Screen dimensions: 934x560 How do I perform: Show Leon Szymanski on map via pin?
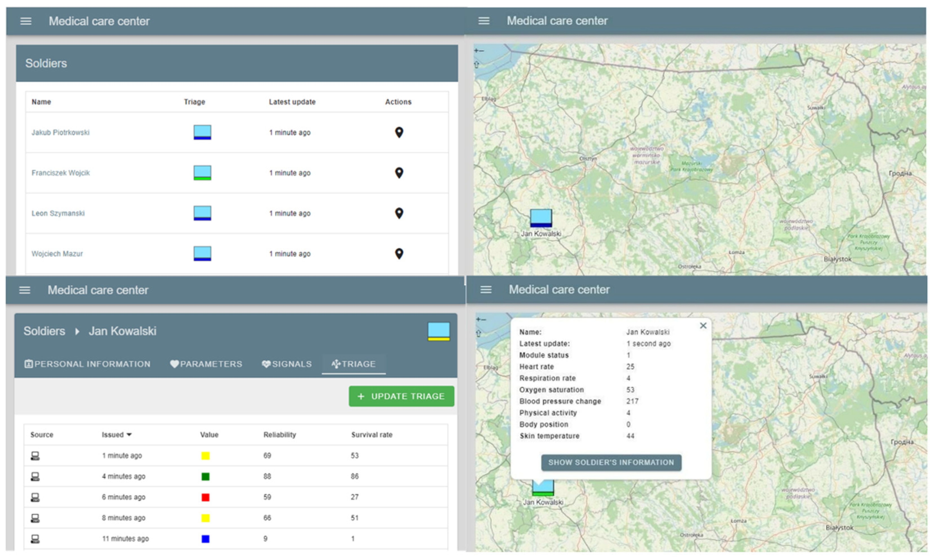point(399,213)
